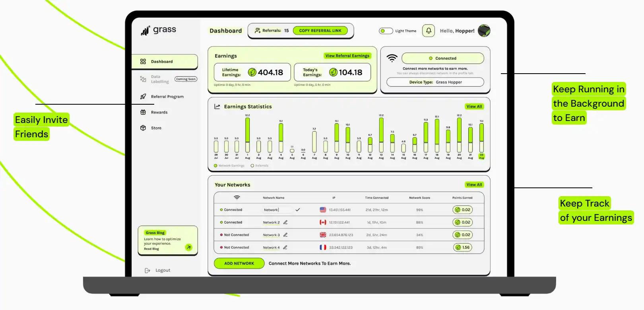
Task: Click the Connected status button
Action: pyautogui.click(x=443, y=58)
